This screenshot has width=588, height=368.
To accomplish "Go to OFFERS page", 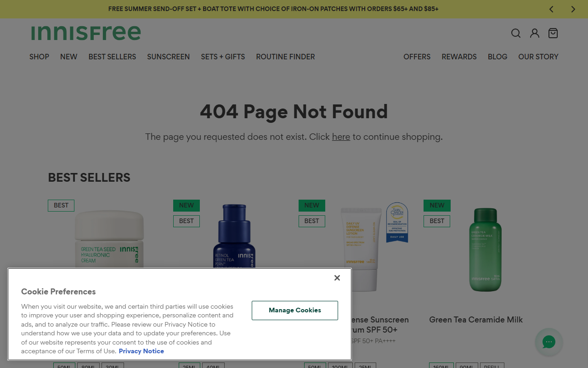I will tap(417, 57).
